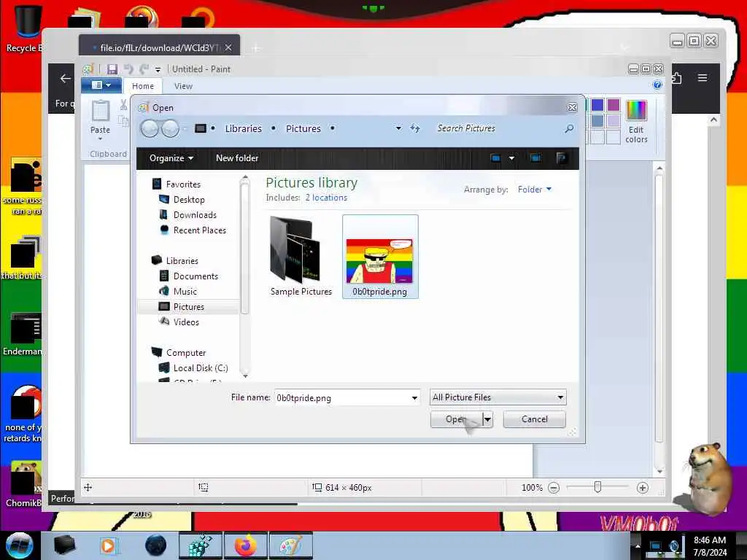The width and height of the screenshot is (747, 560).
Task: Click the 2 locations link
Action: click(x=326, y=198)
